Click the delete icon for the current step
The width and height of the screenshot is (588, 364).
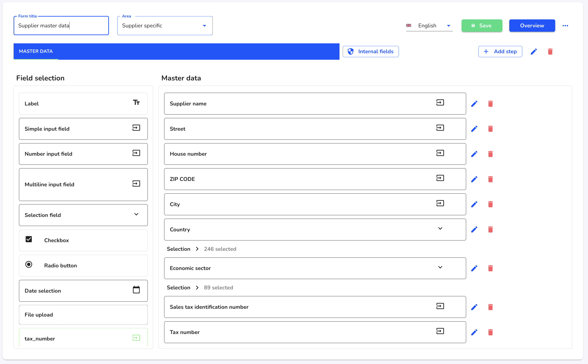550,52
